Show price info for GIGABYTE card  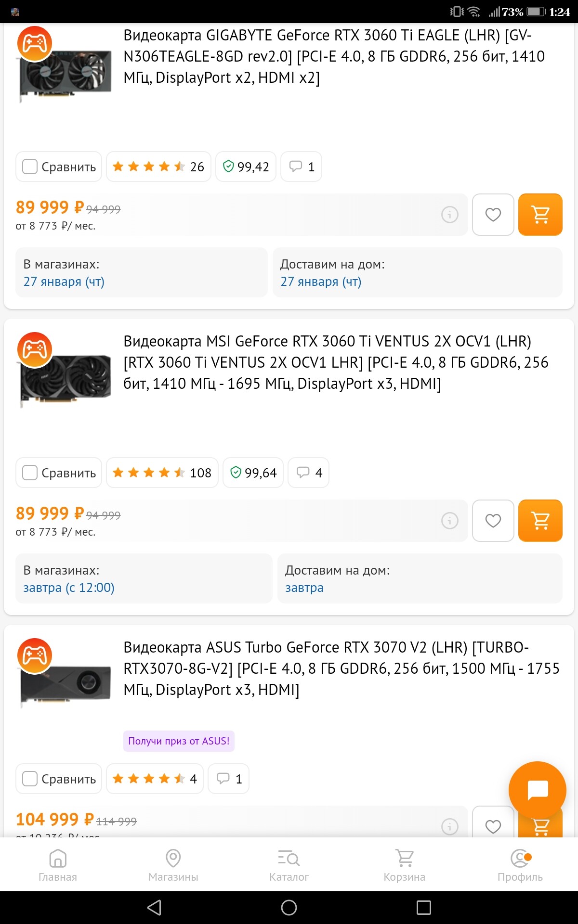coord(450,215)
